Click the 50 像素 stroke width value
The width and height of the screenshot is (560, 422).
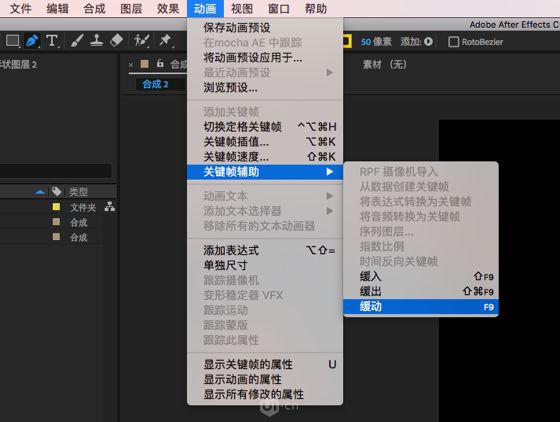point(376,42)
